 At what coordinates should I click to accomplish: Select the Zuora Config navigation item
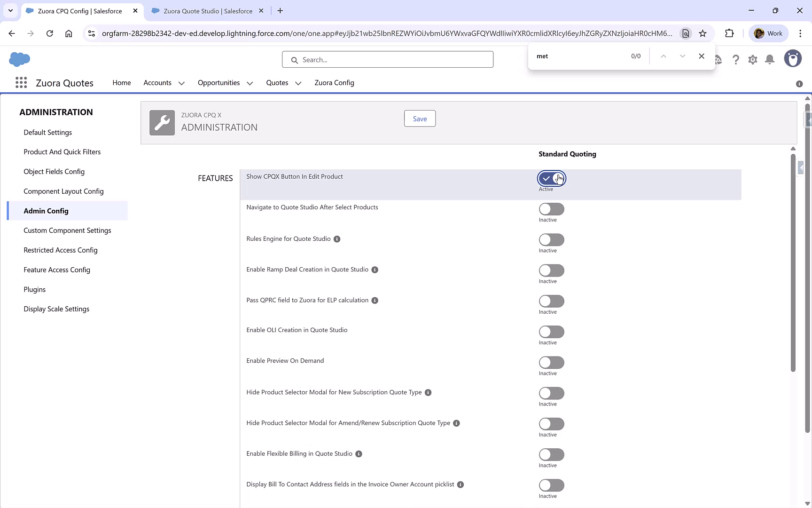click(x=334, y=83)
